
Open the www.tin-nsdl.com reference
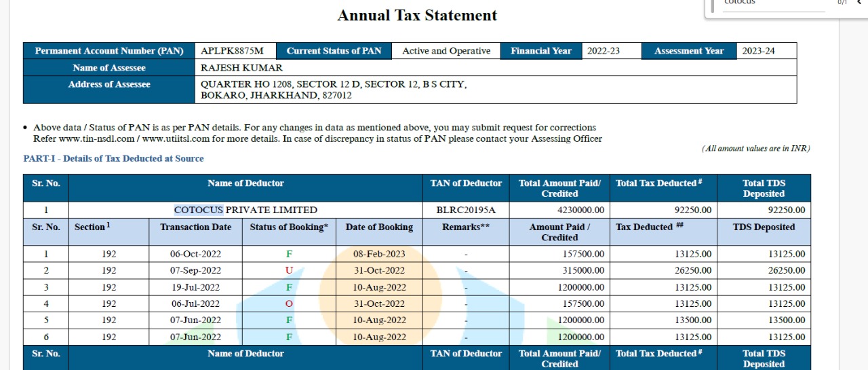click(x=96, y=138)
